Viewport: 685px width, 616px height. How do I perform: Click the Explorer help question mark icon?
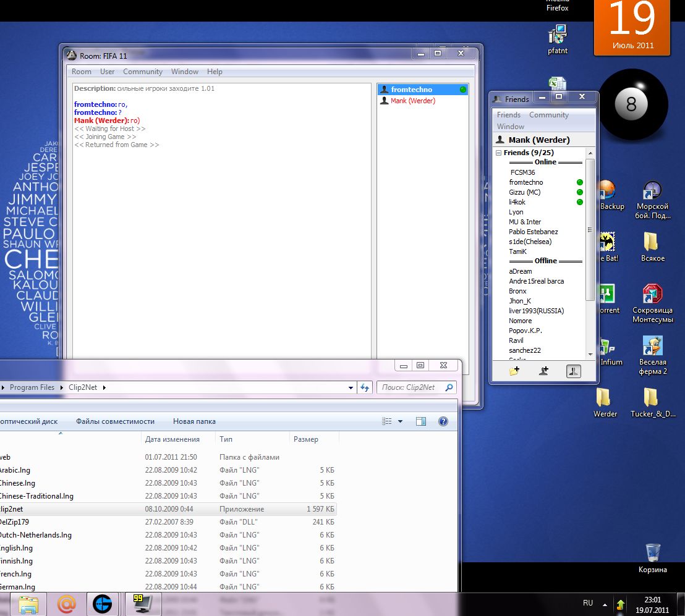[443, 421]
